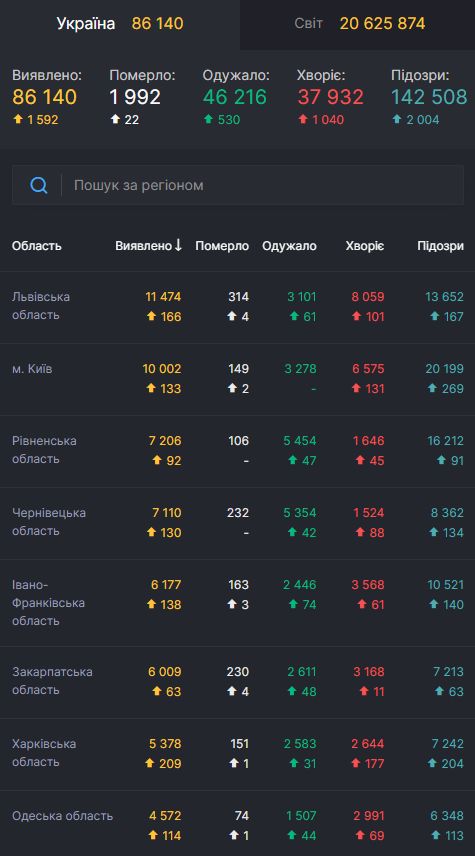Switch to the Україна tab
475x856 pixels.
(x=120, y=24)
